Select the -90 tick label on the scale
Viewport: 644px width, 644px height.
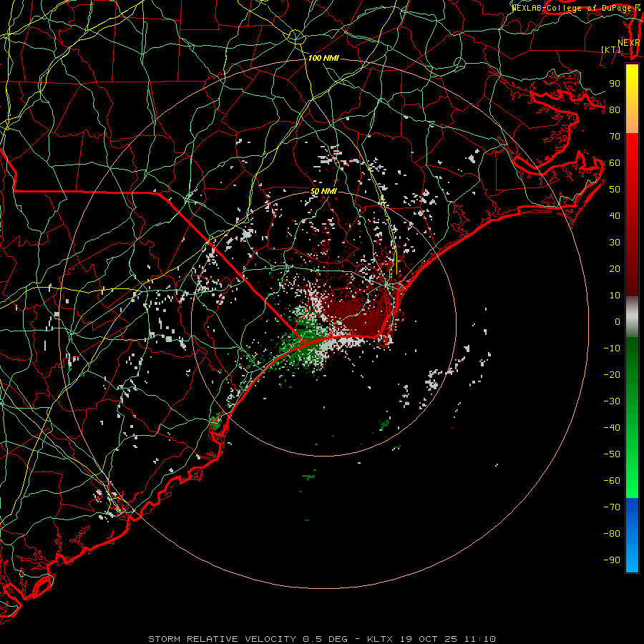[612, 560]
